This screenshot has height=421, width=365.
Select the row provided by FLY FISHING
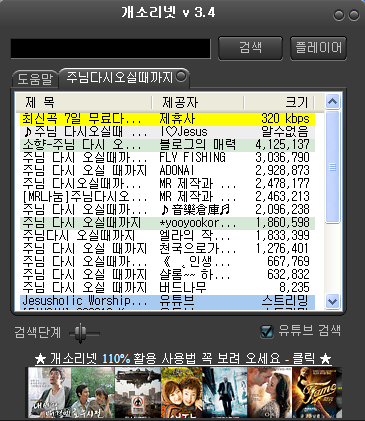click(x=167, y=158)
